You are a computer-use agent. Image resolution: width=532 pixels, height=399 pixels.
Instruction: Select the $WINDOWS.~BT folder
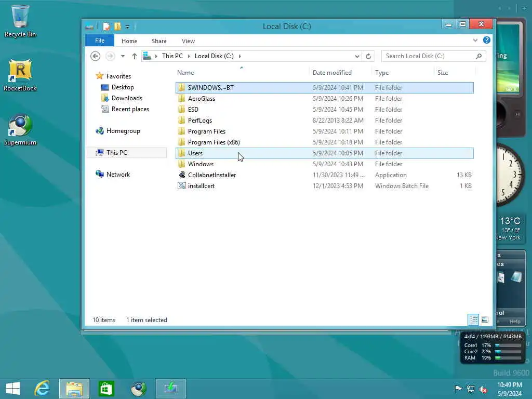[324, 87]
